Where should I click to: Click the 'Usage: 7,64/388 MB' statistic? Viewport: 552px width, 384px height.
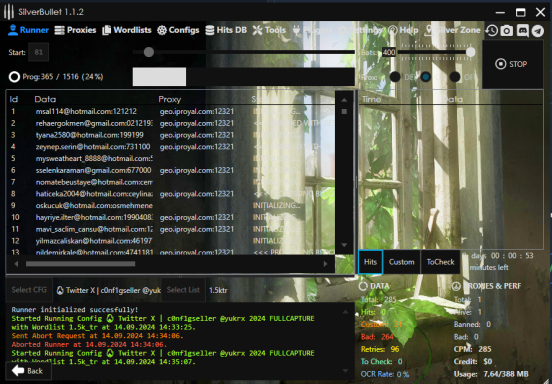[x=491, y=374]
